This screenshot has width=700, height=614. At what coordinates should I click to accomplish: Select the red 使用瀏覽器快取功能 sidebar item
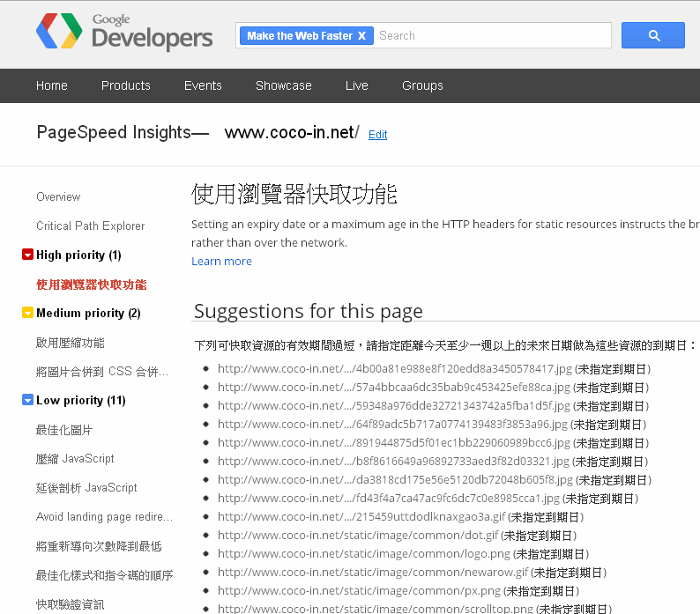[x=92, y=285]
